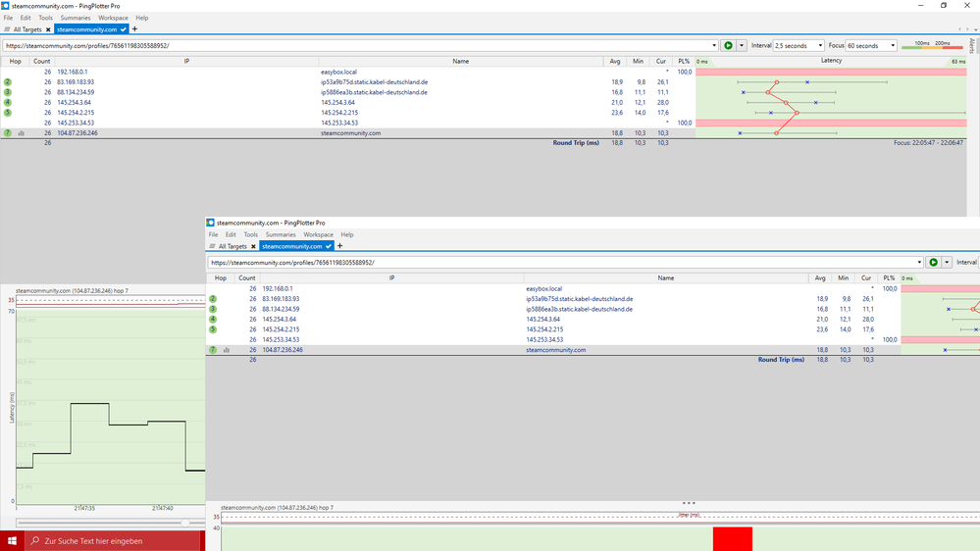Click timeline scroll slider handle below graph
The image size is (980, 551).
point(185,523)
